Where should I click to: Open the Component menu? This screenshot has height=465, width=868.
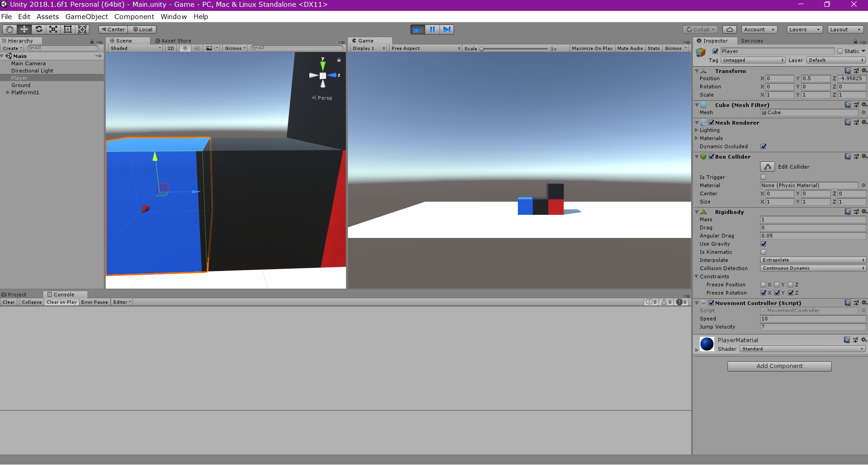coord(134,17)
